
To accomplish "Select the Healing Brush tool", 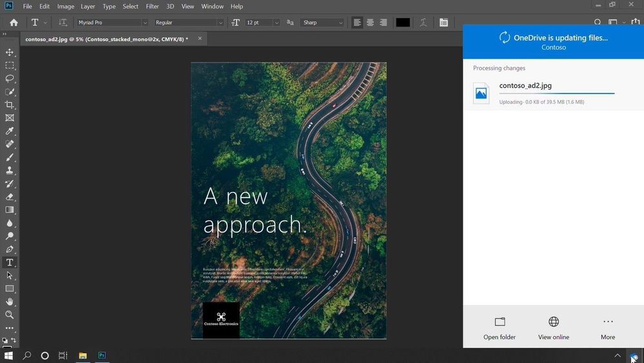I will (10, 144).
